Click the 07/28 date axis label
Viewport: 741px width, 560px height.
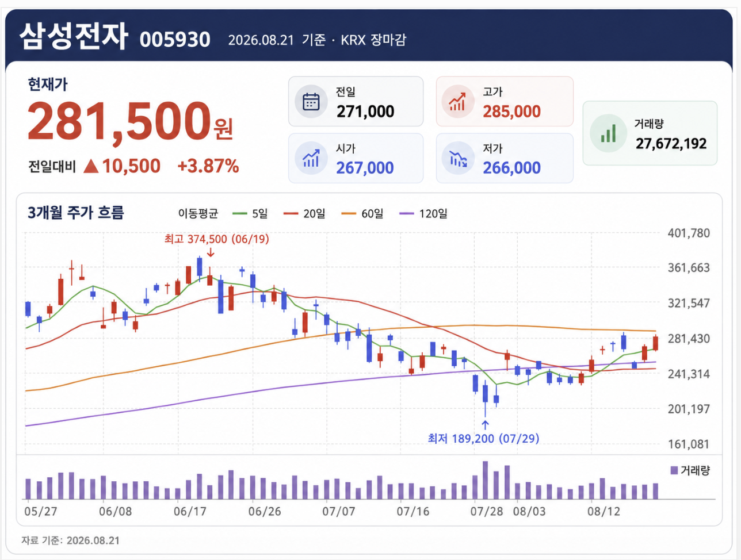pyautogui.click(x=487, y=511)
